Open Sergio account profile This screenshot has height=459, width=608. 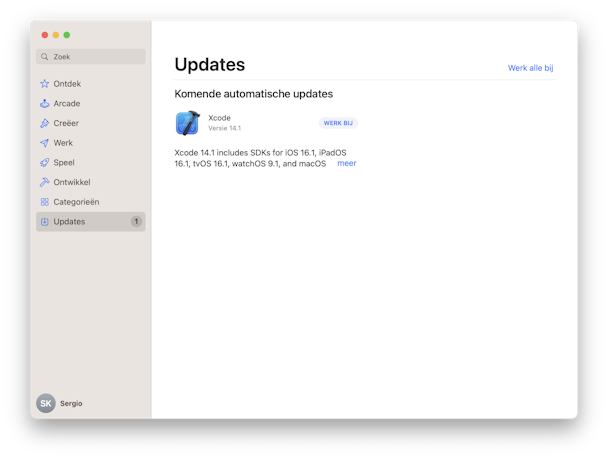tap(71, 403)
